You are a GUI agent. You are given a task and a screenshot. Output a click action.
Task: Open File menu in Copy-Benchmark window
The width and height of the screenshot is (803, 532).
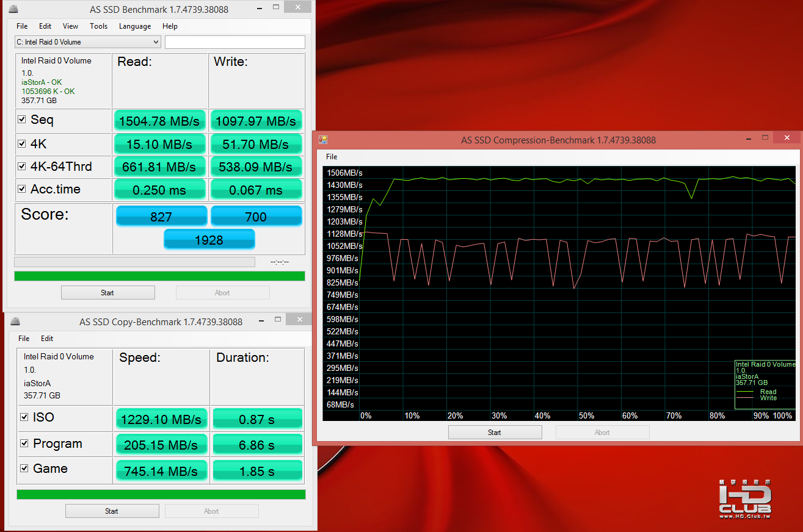[x=24, y=339]
